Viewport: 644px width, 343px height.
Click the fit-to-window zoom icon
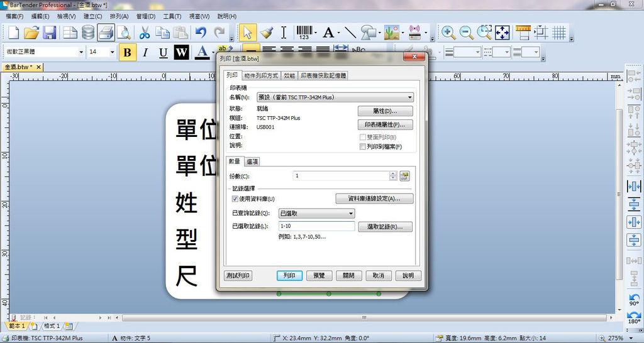pyautogui.click(x=502, y=33)
